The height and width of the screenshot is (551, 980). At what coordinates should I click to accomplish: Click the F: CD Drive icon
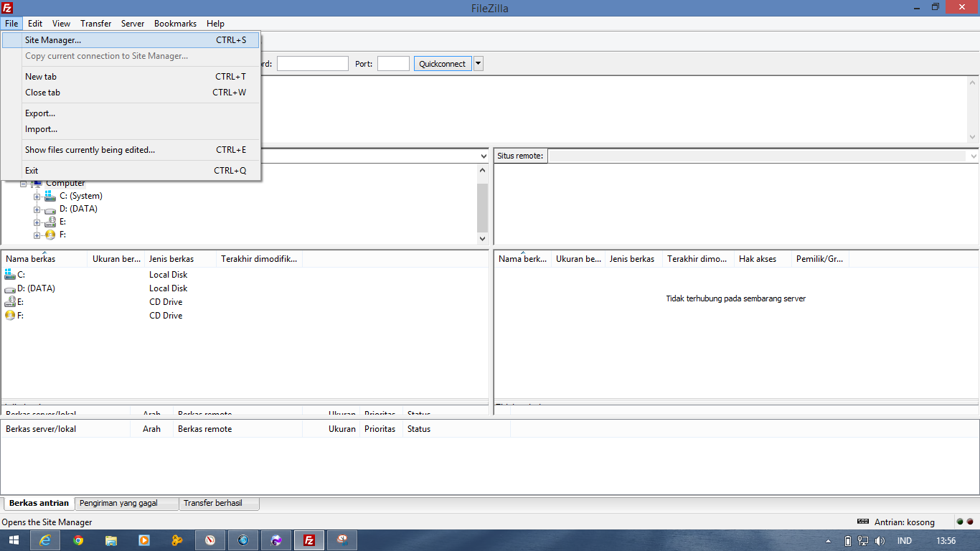click(9, 315)
